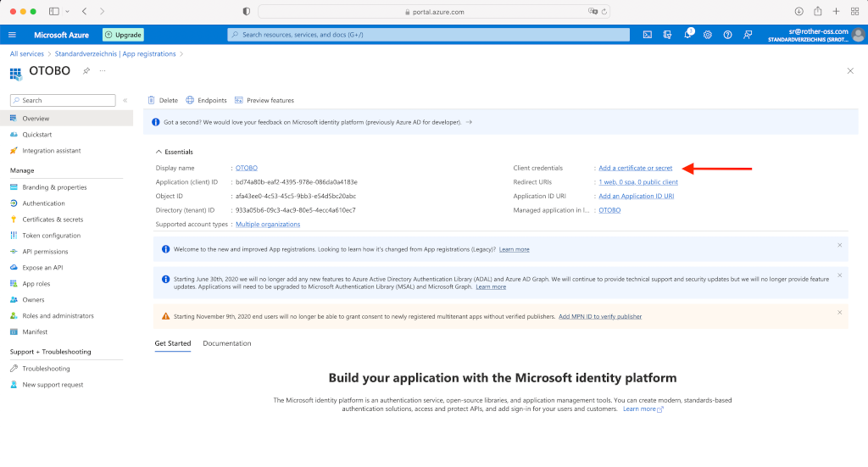868x467 pixels.
Task: Open the managed application OTOBO link
Action: click(609, 210)
